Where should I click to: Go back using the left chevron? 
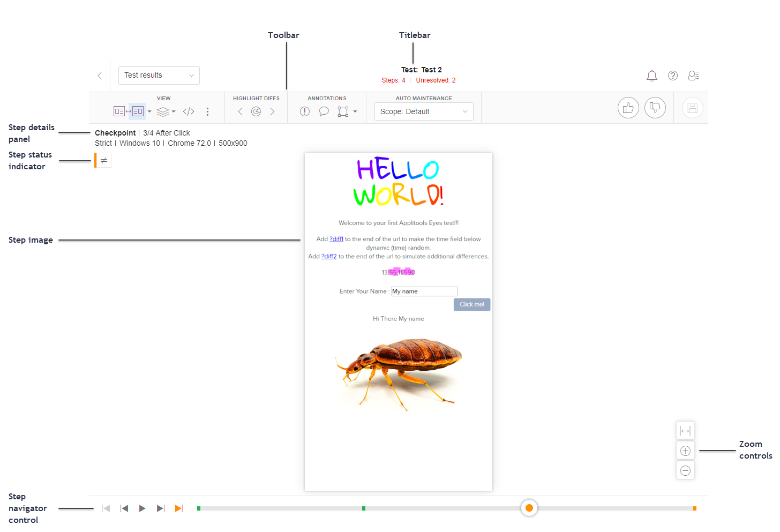tap(100, 76)
